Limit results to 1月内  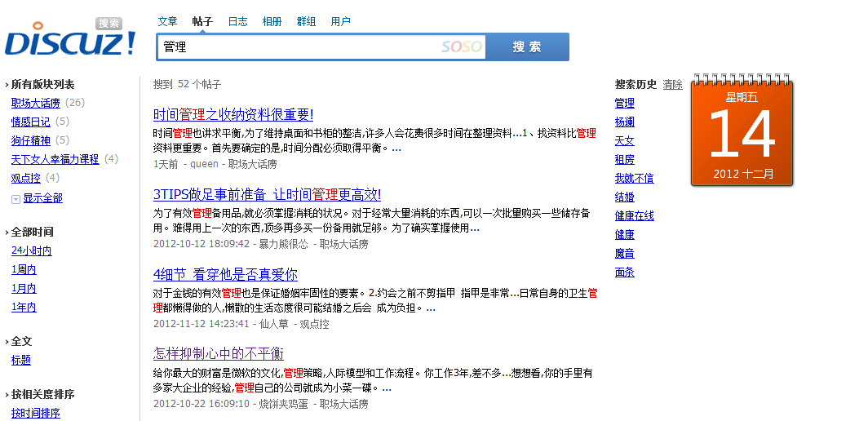pyautogui.click(x=24, y=289)
